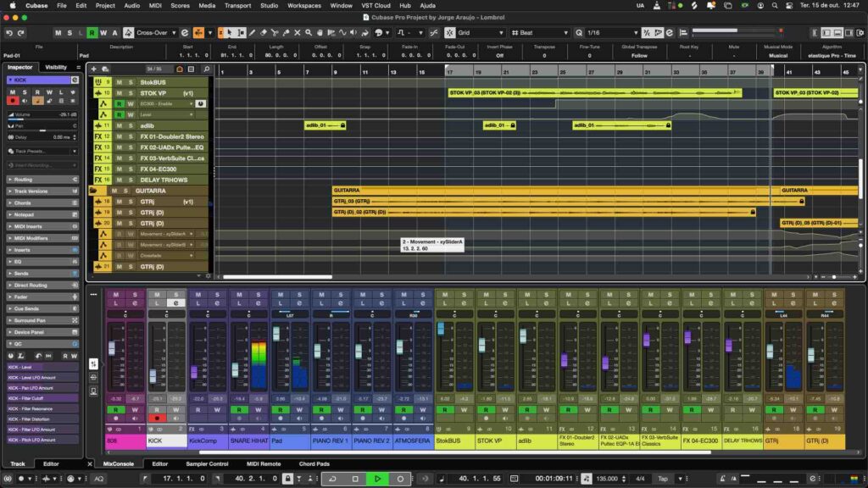868x488 pixels.
Task: Solo the GUITARRA folder track
Action: tap(125, 191)
